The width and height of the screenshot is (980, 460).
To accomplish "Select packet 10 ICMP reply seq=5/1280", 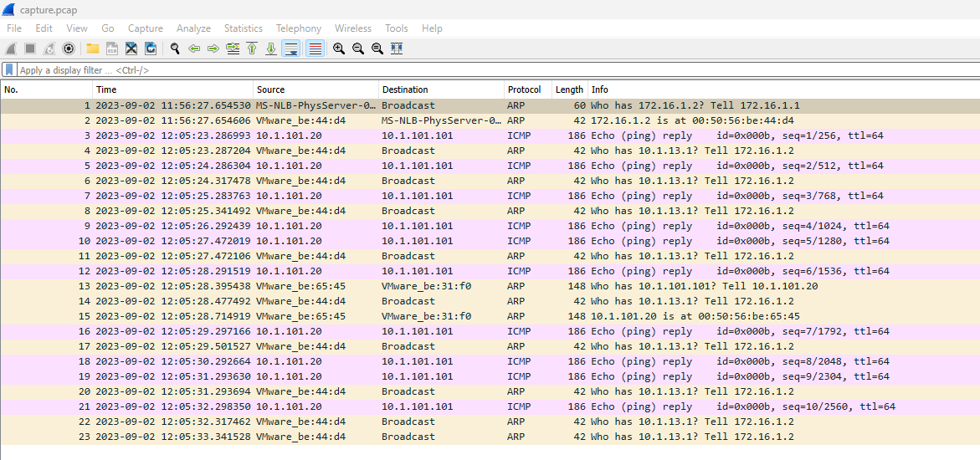I will [490, 241].
